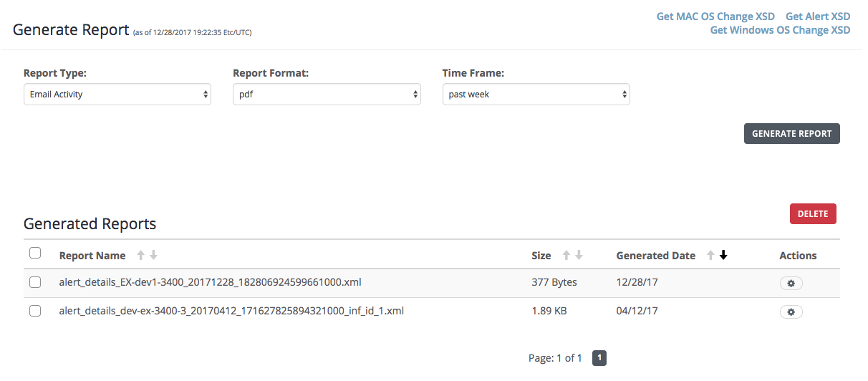
Task: Open the Time Frame dropdown
Action: point(536,95)
